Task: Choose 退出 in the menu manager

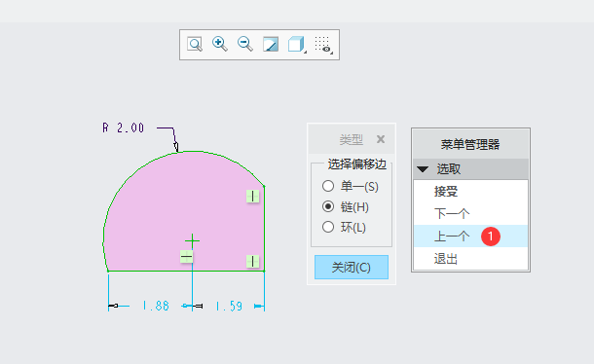Action: pos(470,259)
